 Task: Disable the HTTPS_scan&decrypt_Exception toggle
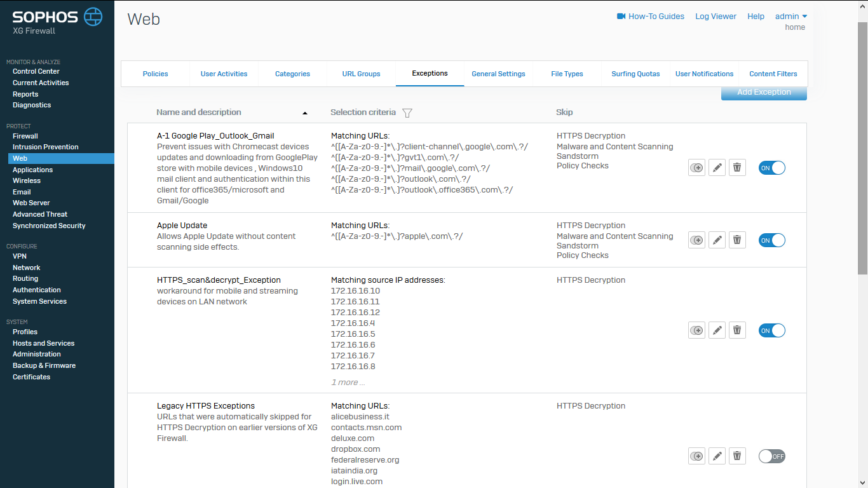coord(772,330)
